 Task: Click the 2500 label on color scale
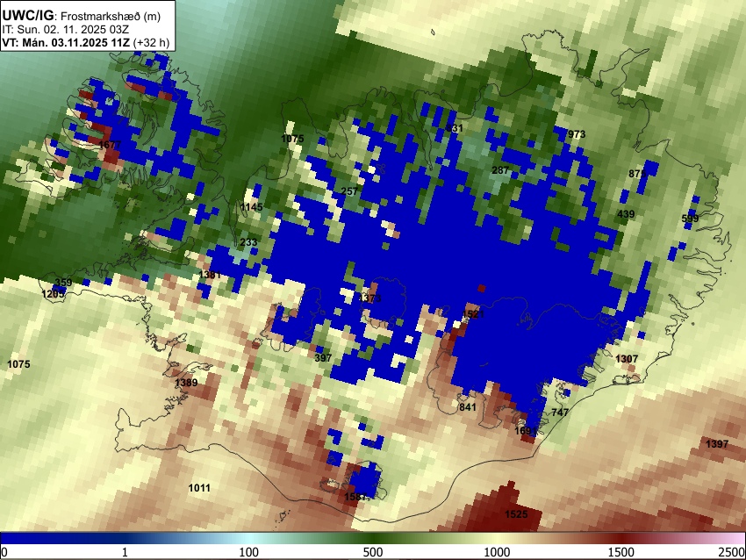pos(732,552)
